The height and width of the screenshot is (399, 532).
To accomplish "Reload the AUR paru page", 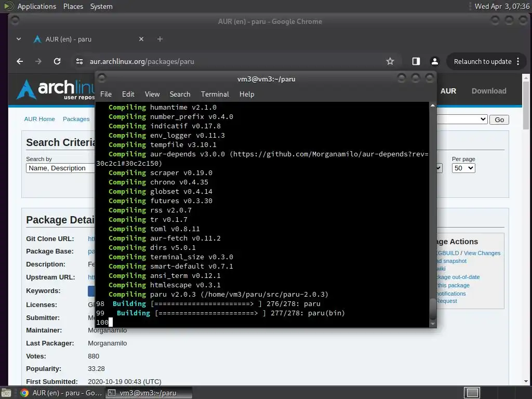I will pos(57,61).
